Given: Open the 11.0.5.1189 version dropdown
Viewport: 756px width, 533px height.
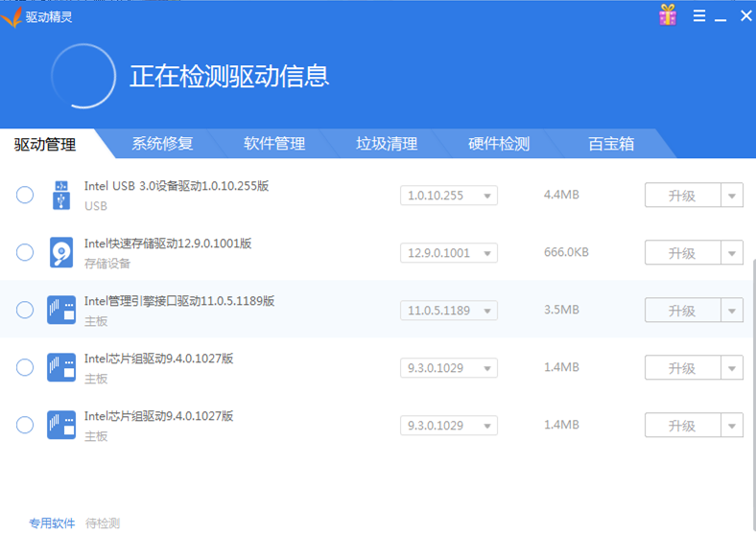Looking at the screenshot, I should [448, 311].
